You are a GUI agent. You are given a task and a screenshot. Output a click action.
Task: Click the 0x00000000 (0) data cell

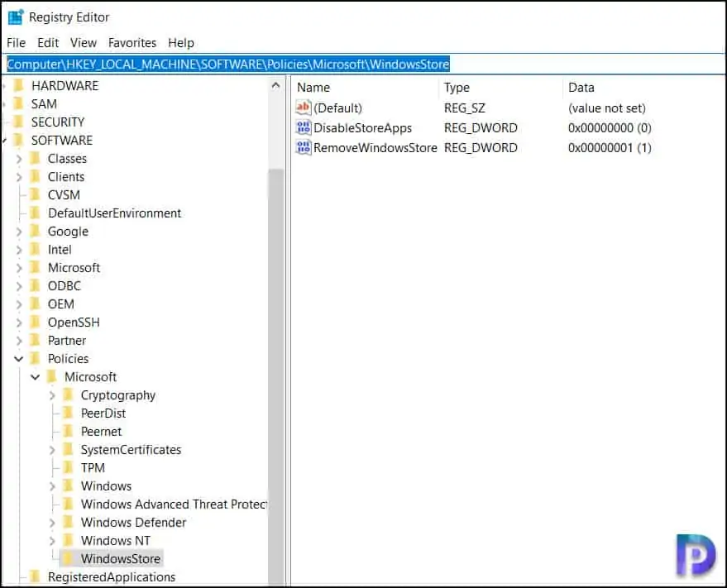click(610, 128)
